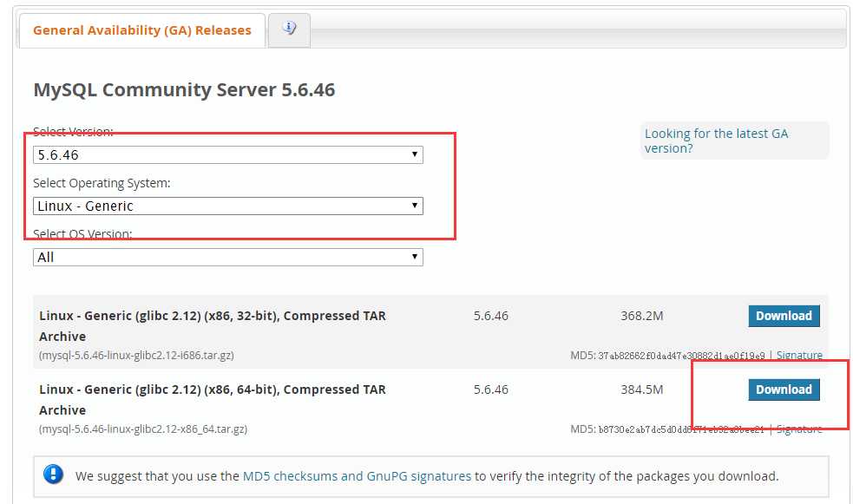Select version 5.6.46 in the 64-bit row

[x=490, y=389]
